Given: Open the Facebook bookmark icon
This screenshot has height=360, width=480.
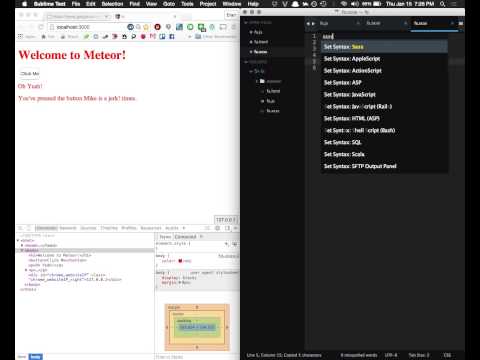Looking at the screenshot, I should coord(172,36).
